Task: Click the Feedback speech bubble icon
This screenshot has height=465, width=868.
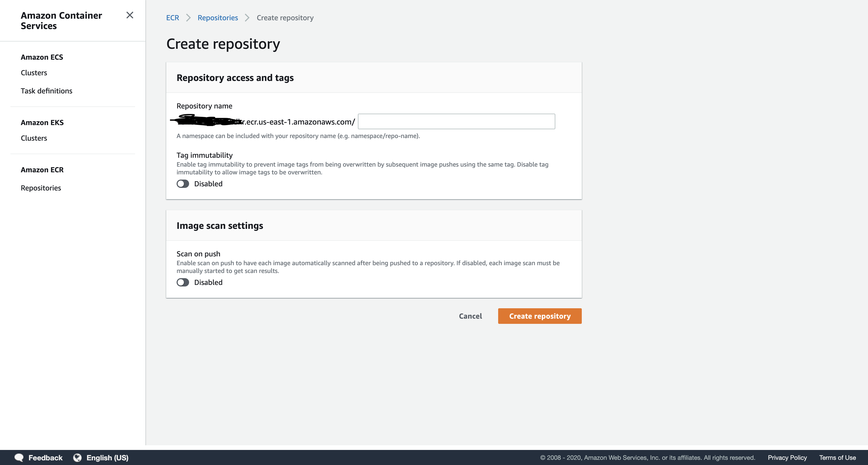Action: (19, 457)
